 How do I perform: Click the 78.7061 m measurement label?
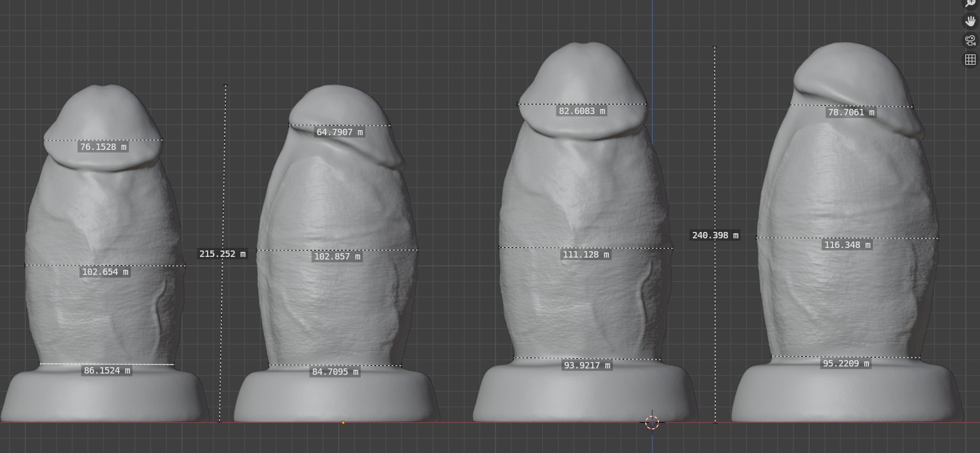coord(851,113)
